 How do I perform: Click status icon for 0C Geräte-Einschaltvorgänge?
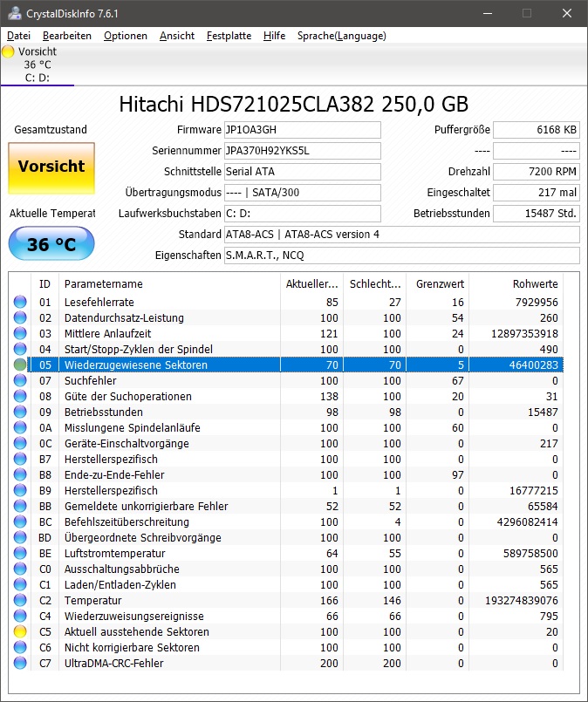(x=20, y=443)
